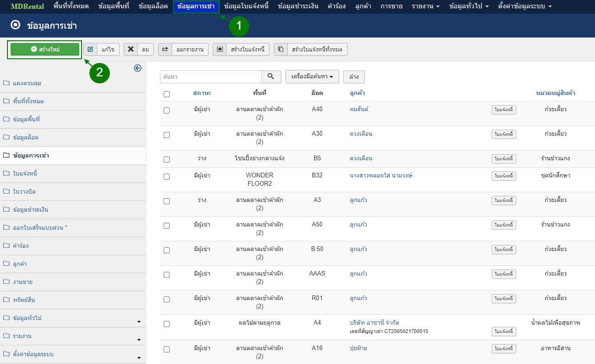595x364 pixels.
Task: Toggle the select-all checkbox in table header
Action: (167, 94)
